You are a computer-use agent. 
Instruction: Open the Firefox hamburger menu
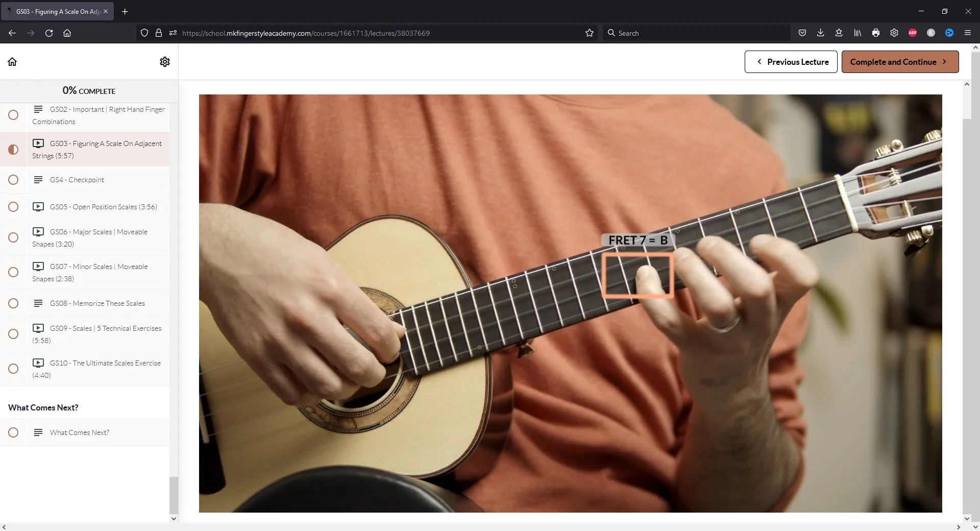point(967,33)
